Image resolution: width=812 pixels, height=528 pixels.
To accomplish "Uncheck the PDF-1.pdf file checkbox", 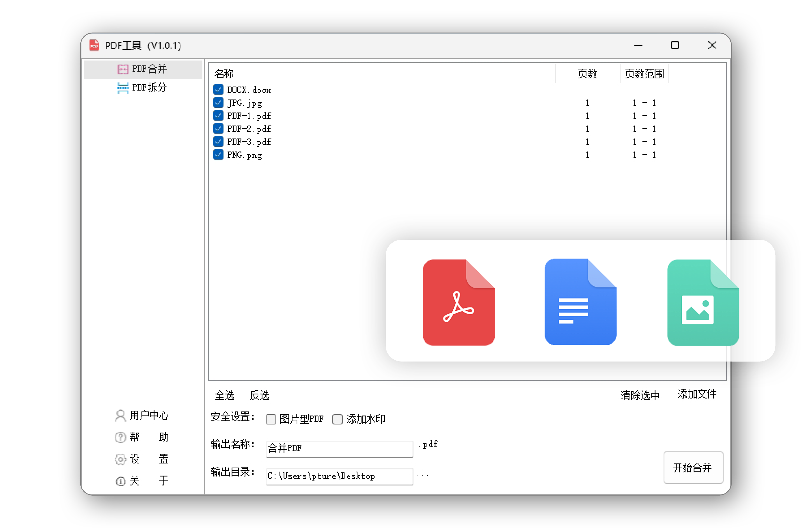I will 218,115.
